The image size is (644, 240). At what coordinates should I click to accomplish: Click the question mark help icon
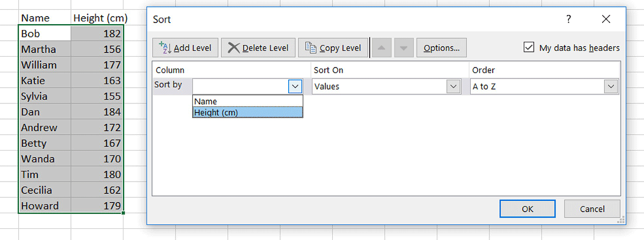pyautogui.click(x=568, y=19)
